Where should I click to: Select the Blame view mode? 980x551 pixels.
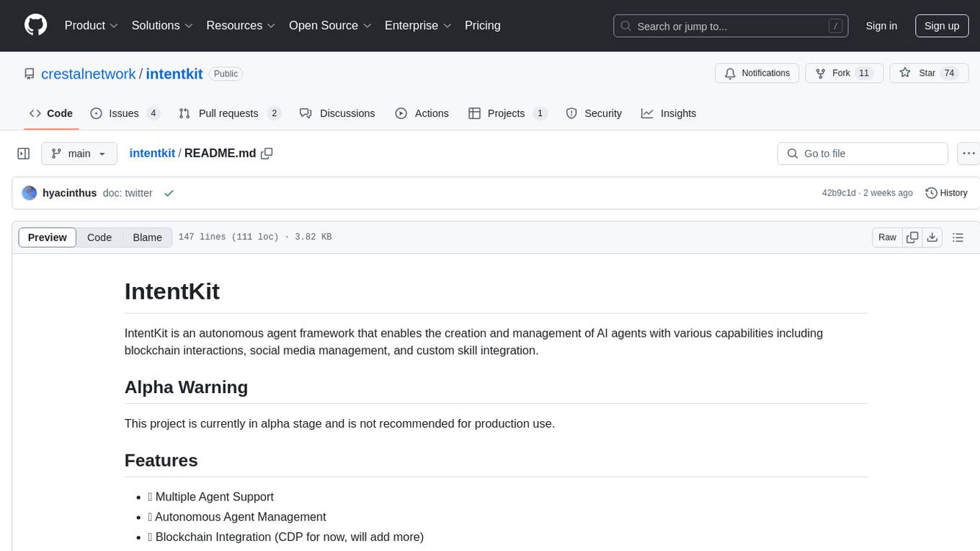click(148, 237)
